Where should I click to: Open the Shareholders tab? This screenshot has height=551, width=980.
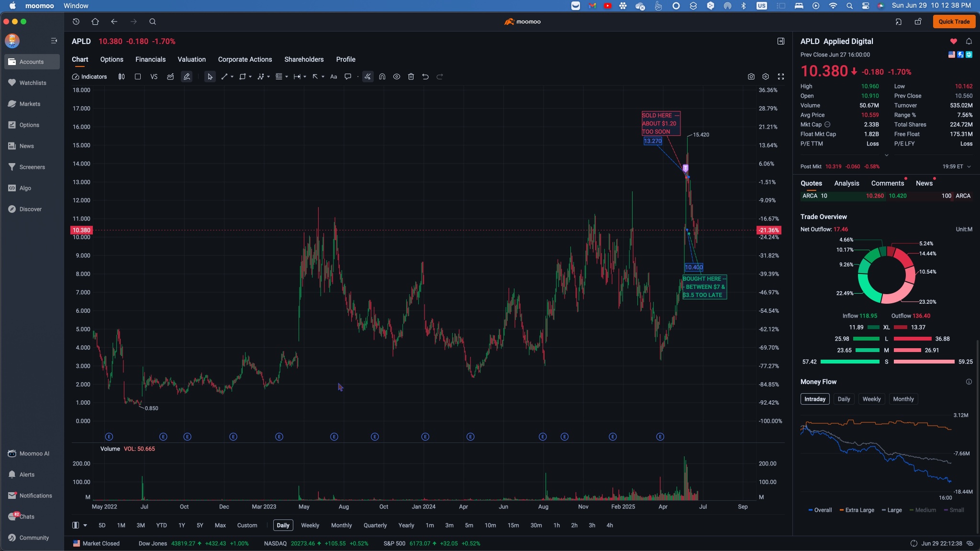point(304,59)
